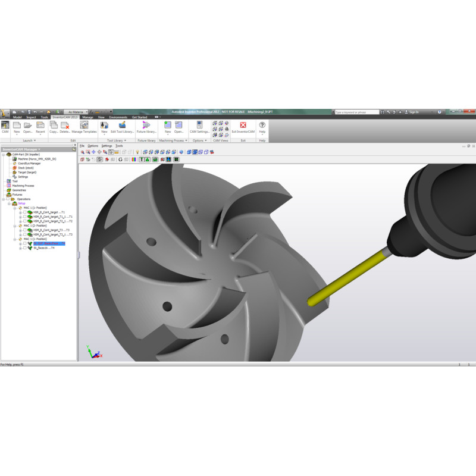Tick the first HSM_R_Cont_target T1 checkbox
This screenshot has width=476, height=476.
(24, 212)
